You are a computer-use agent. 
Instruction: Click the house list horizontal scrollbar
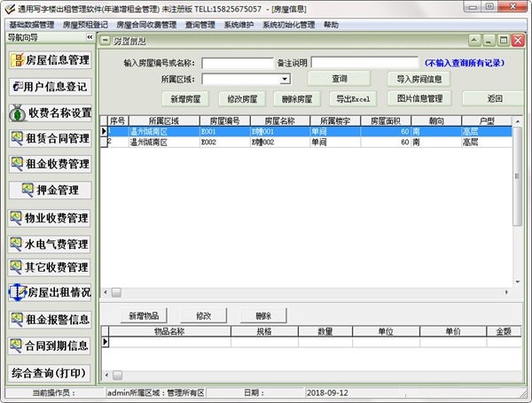[x=301, y=291]
